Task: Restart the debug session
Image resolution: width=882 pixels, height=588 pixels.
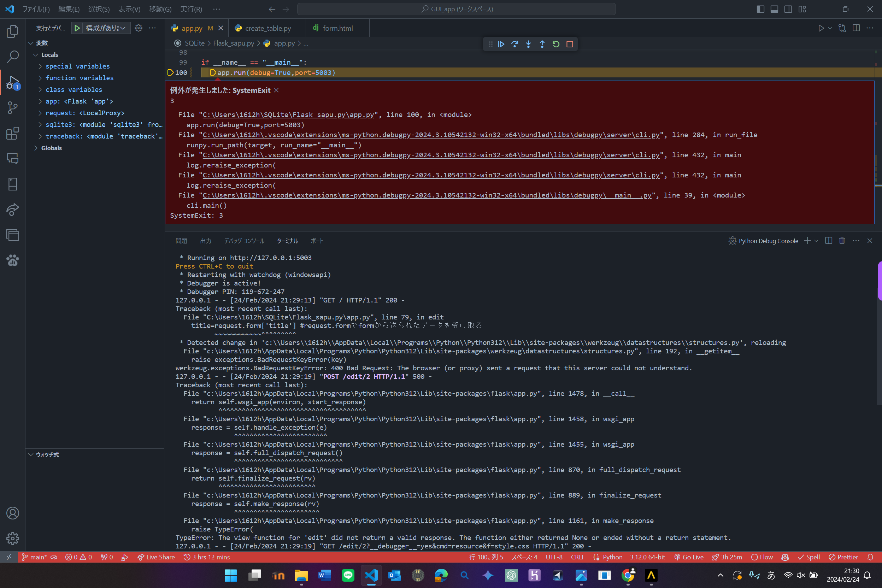Action: click(x=556, y=44)
